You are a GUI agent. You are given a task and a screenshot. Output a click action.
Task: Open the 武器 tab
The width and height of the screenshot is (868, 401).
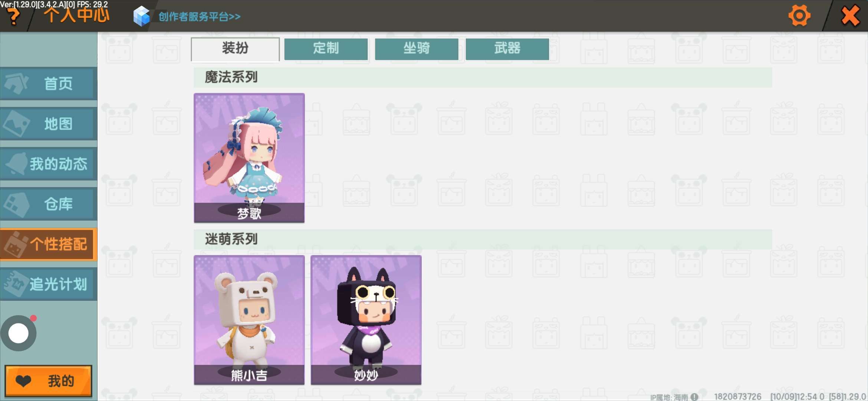[x=507, y=49]
